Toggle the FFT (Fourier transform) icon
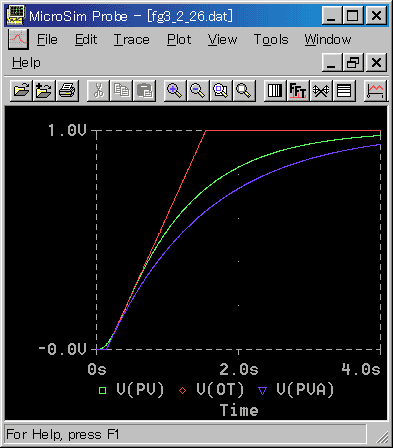 (298, 90)
